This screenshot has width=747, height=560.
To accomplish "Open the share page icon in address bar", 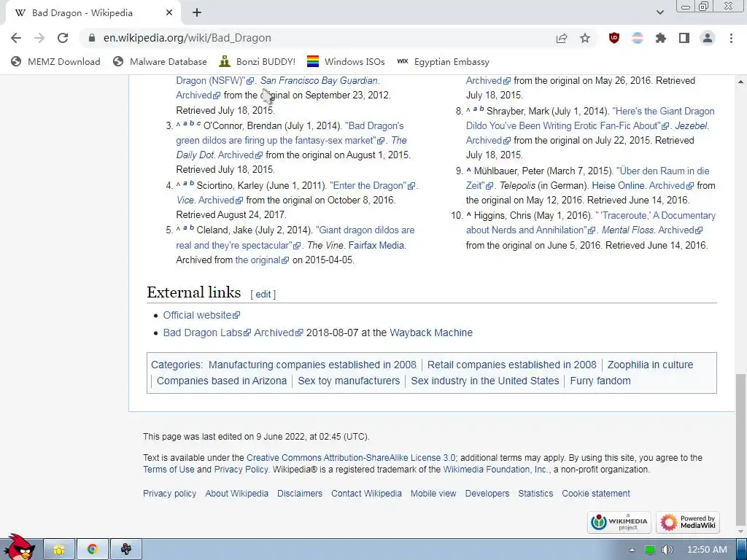I will coord(562,38).
